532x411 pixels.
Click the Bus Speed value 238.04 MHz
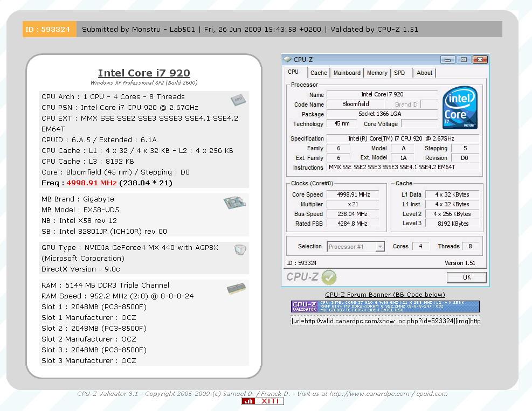353,214
